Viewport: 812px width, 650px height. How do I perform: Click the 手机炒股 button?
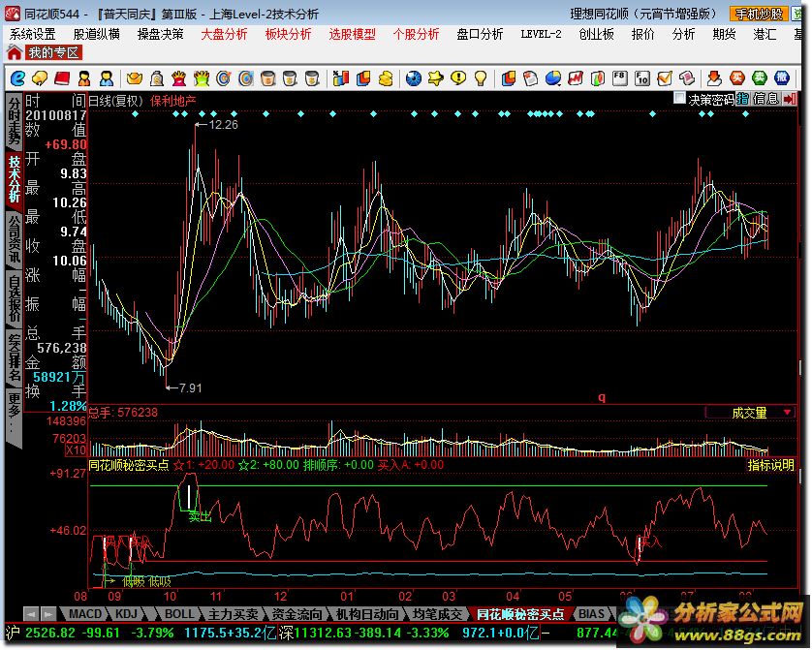click(x=759, y=14)
